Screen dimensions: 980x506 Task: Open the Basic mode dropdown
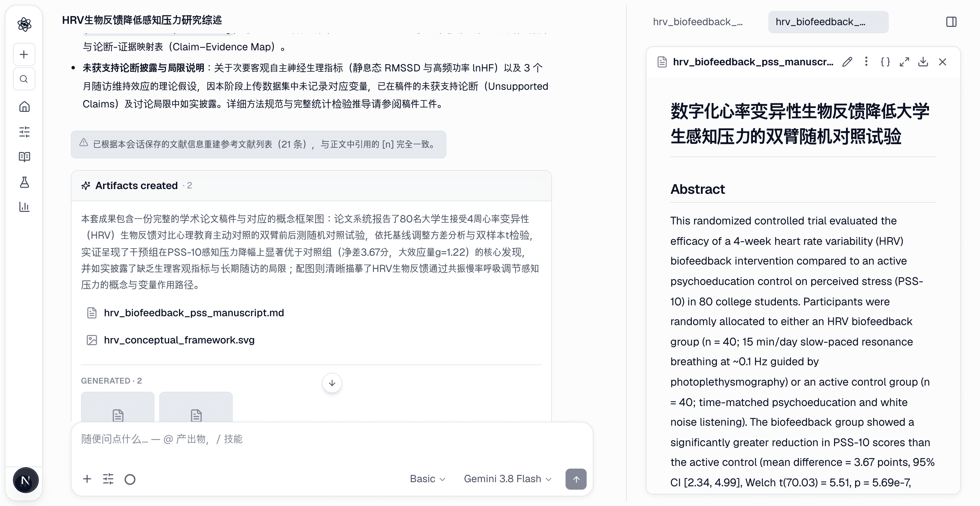(x=427, y=479)
